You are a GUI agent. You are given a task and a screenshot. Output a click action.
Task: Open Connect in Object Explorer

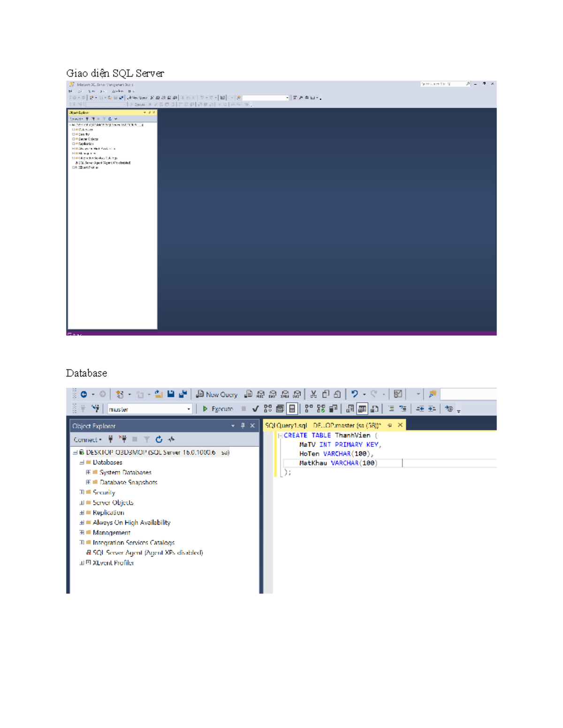tap(84, 440)
